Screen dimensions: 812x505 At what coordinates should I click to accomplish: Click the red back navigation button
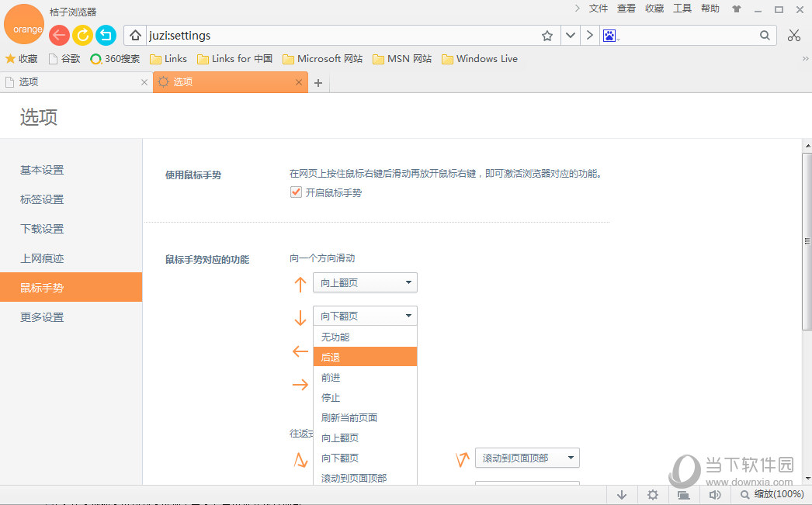pos(59,35)
